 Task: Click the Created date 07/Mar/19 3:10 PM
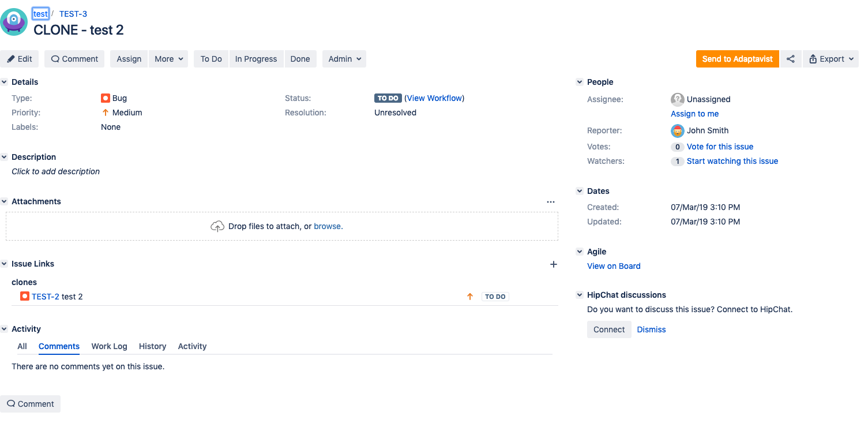[705, 207]
